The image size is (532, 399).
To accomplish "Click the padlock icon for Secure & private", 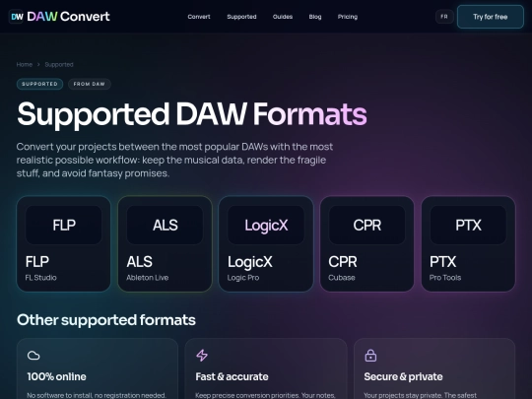I will click(370, 356).
